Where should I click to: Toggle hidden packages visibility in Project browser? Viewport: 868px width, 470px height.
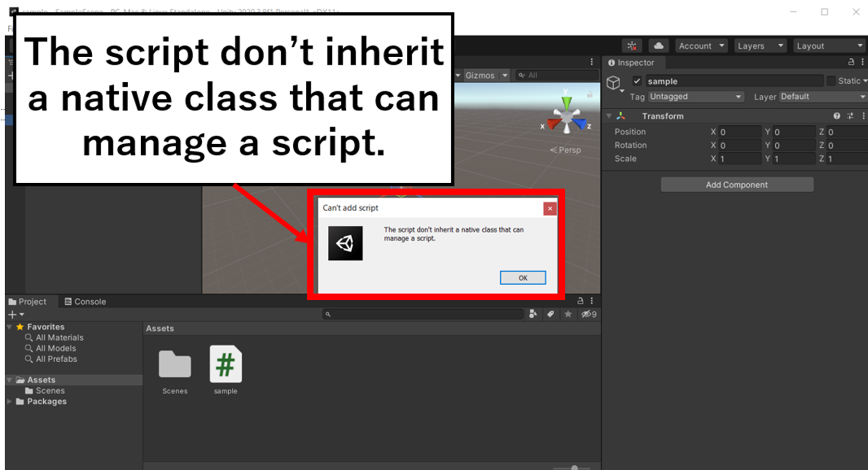pyautogui.click(x=589, y=314)
